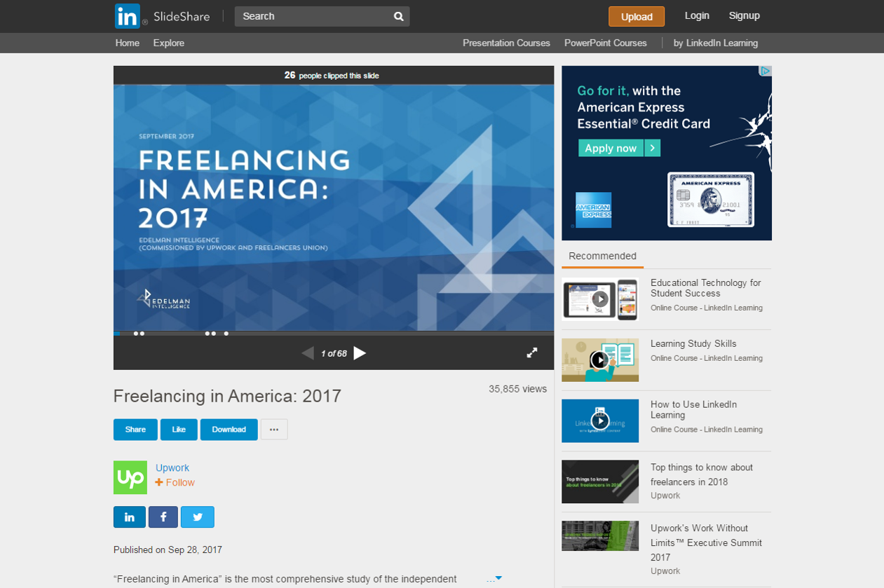Image resolution: width=884 pixels, height=588 pixels.
Task: Click the Upload button
Action: 637,17
